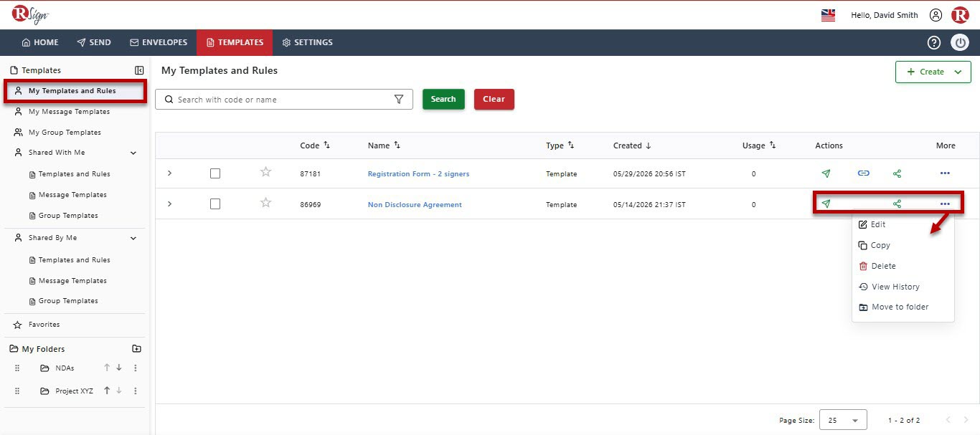Favorite the Registration Form star

(265, 172)
